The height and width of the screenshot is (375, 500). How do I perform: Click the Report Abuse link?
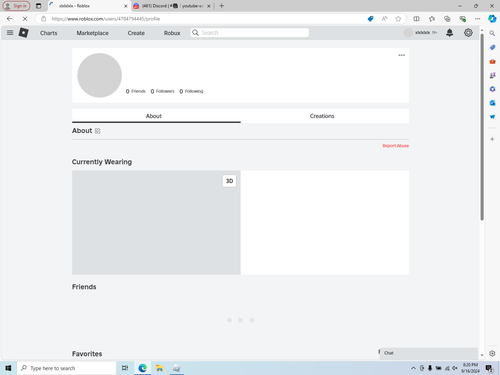395,146
